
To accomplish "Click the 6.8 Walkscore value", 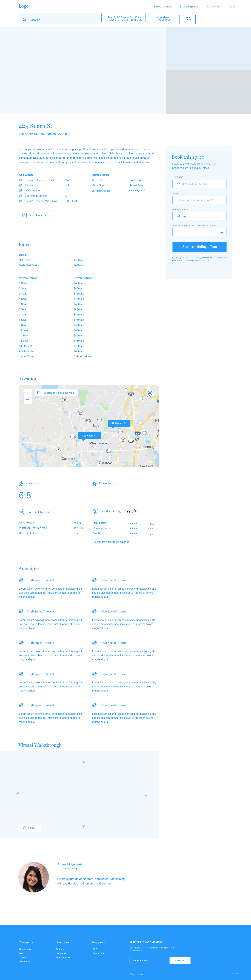I will [x=25, y=495].
